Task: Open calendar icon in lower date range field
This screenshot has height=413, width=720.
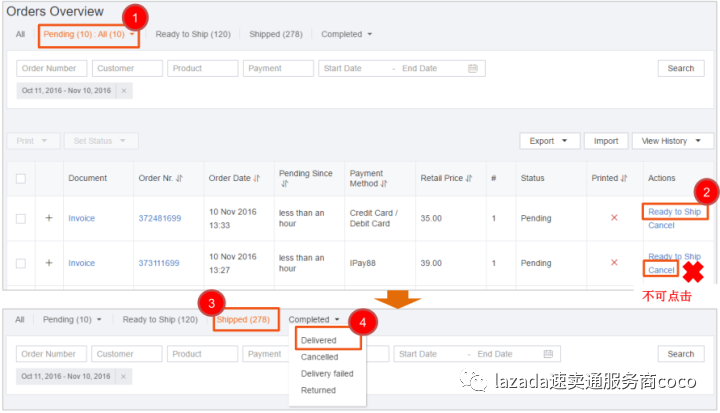Action: click(548, 354)
